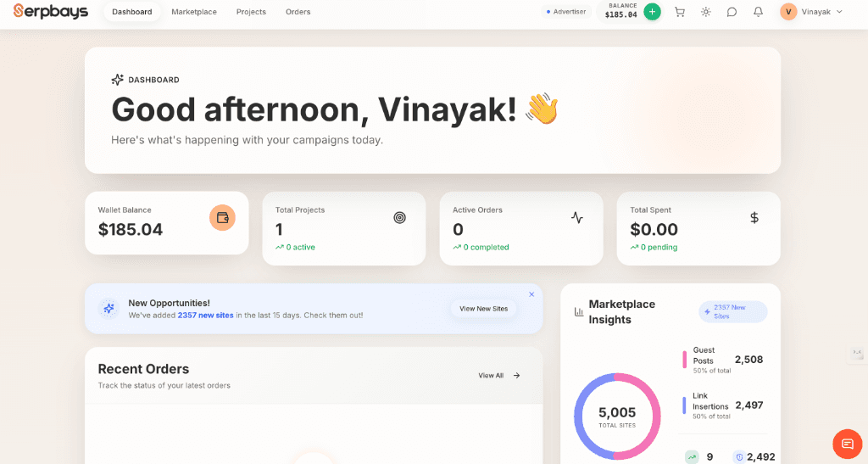This screenshot has height=464, width=868.
Task: Open the shopping cart
Action: (x=680, y=12)
